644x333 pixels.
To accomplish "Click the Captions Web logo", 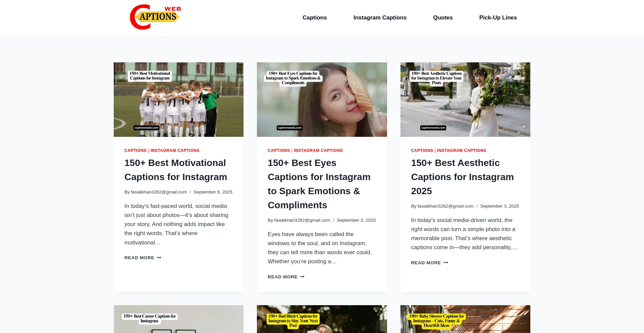I will 155,17.
